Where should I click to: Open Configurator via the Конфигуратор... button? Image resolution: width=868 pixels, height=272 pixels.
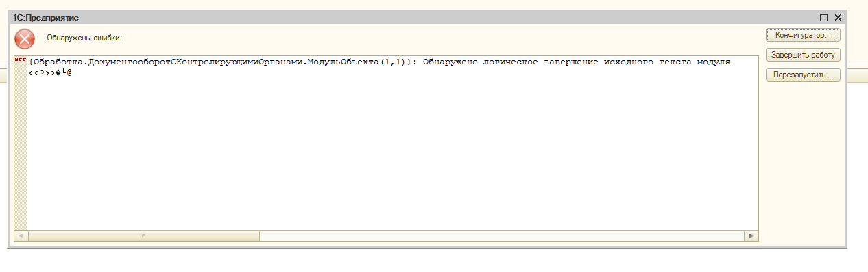point(803,34)
